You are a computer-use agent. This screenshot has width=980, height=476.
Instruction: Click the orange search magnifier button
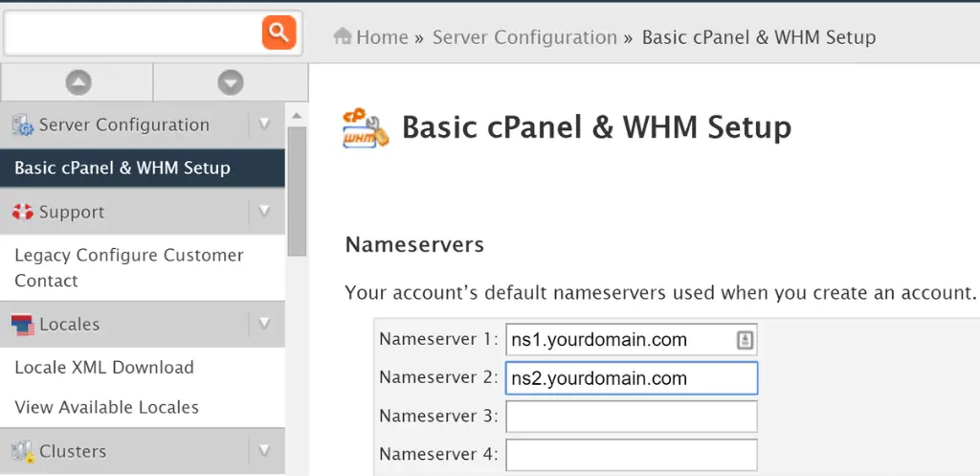(278, 33)
